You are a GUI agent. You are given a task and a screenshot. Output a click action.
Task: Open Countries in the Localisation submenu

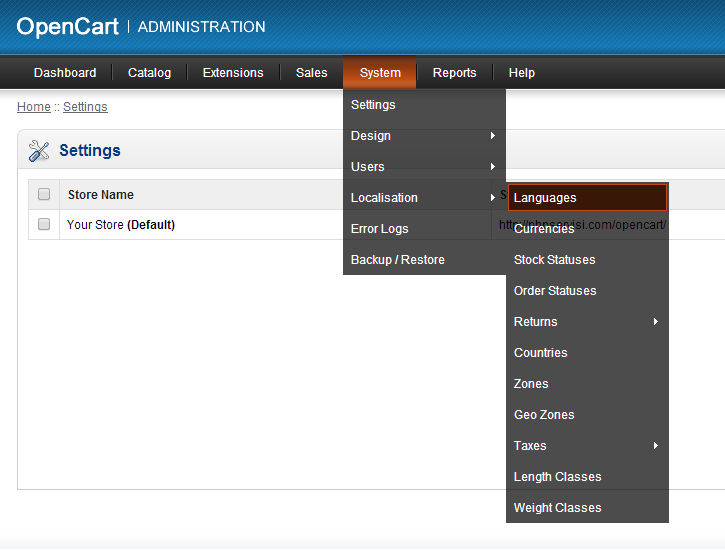[587, 353]
